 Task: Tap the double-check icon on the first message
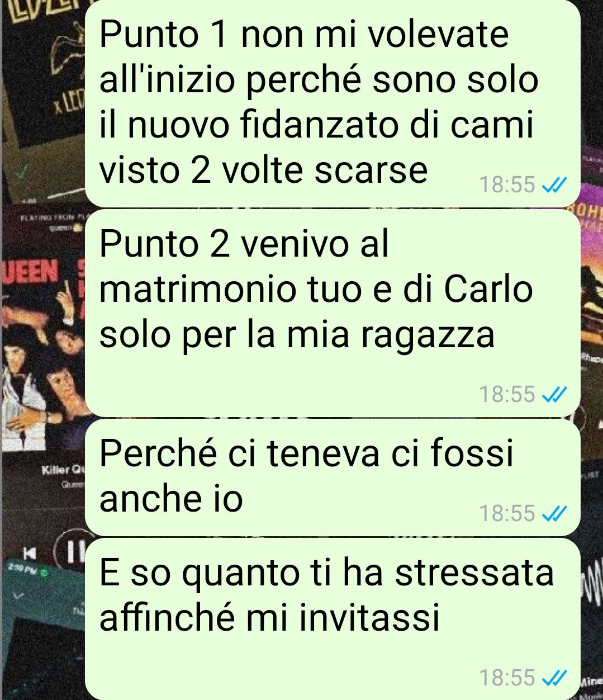point(555,185)
